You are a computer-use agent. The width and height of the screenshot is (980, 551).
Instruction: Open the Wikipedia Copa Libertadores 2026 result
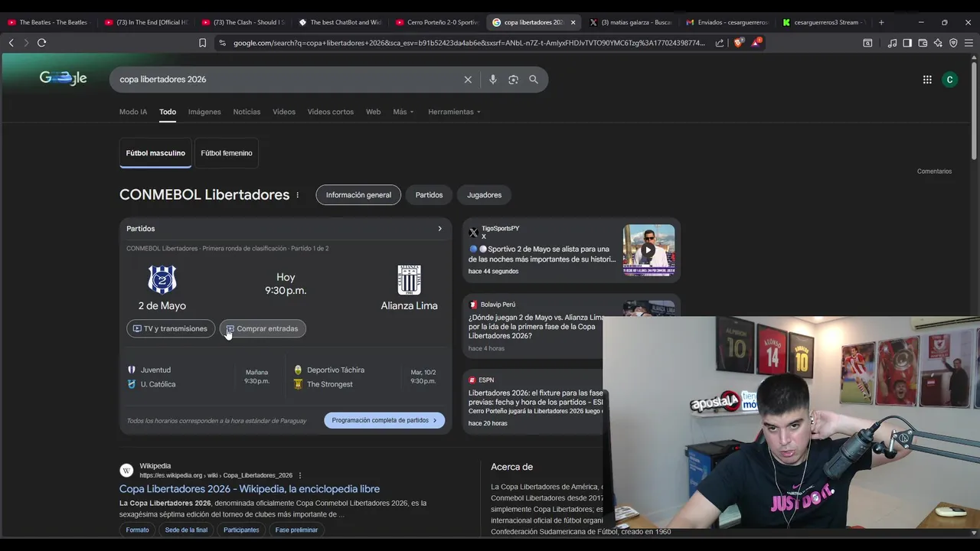(250, 489)
